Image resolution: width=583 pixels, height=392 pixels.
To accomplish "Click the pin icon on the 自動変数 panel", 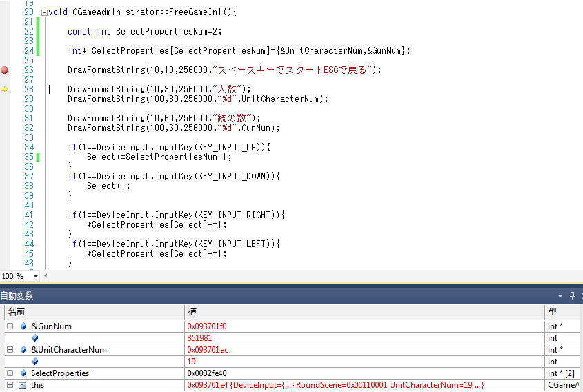I will point(572,295).
